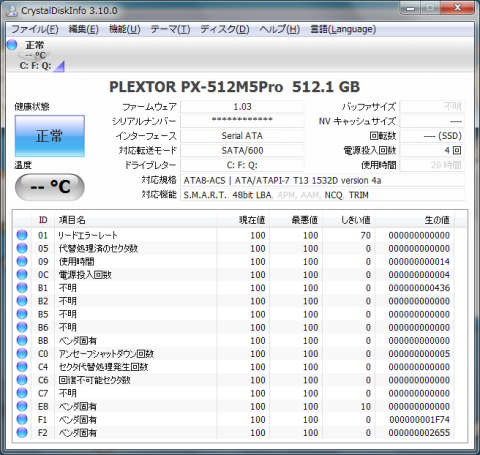Viewport: 480px width, 455px height.
Task: Click the -- °C temperature indicator
Action: click(50, 187)
